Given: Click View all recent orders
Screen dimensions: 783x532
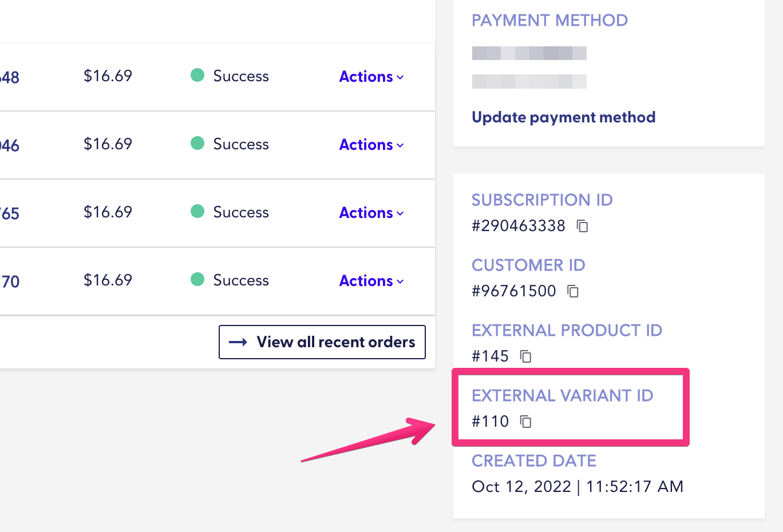Looking at the screenshot, I should [322, 342].
